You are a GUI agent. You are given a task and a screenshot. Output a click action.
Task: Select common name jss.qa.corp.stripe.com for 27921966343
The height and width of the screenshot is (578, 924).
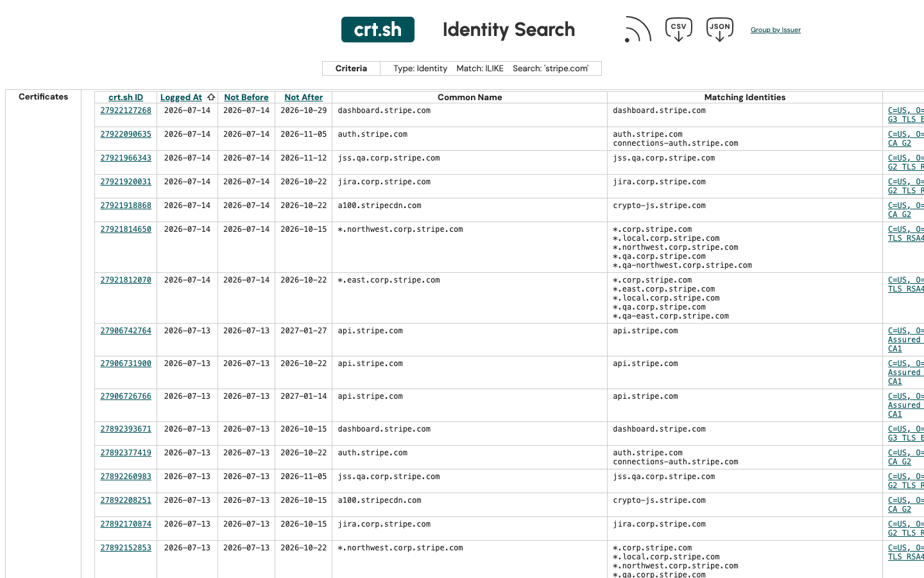pyautogui.click(x=389, y=158)
